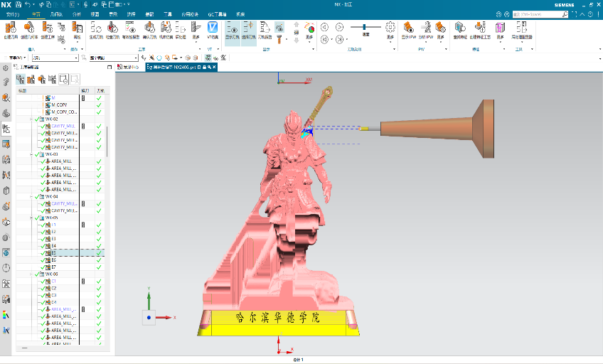Viewport: 603px width, 364px height.
Task: Collapse the WK-03 group node
Action: click(32, 154)
